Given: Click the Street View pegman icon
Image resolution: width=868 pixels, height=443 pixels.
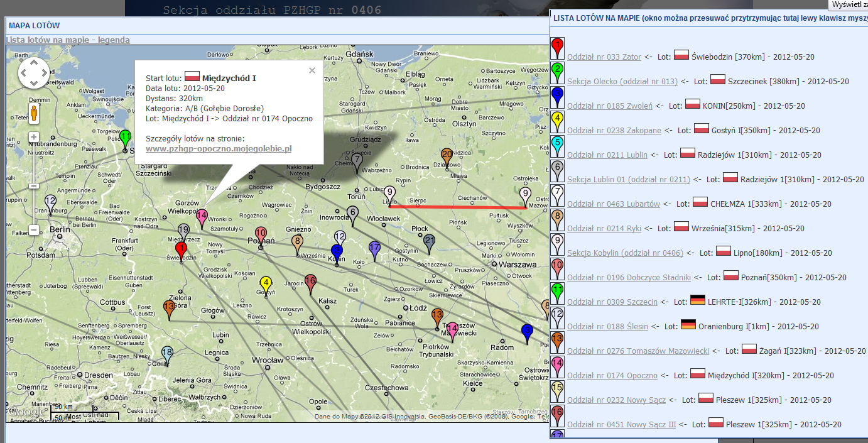Looking at the screenshot, I should [x=34, y=113].
